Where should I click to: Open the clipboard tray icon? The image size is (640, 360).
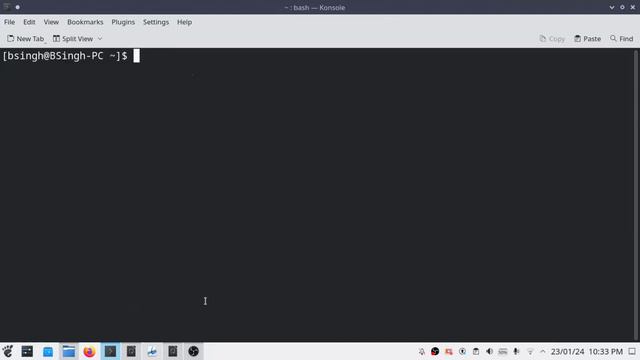point(476,351)
